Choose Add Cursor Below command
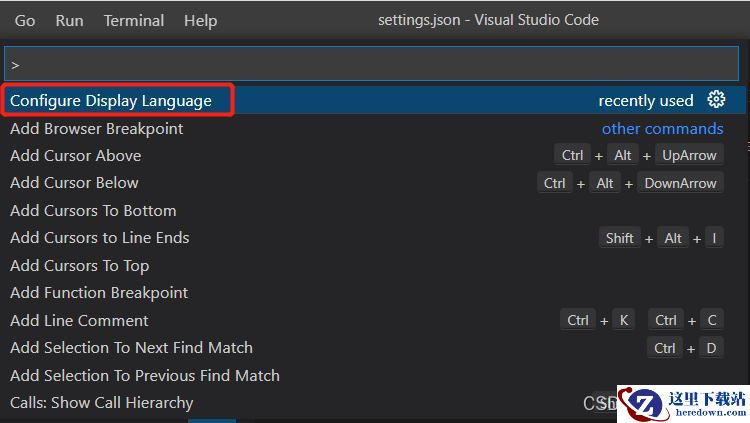The height and width of the screenshot is (423, 750). [373, 183]
